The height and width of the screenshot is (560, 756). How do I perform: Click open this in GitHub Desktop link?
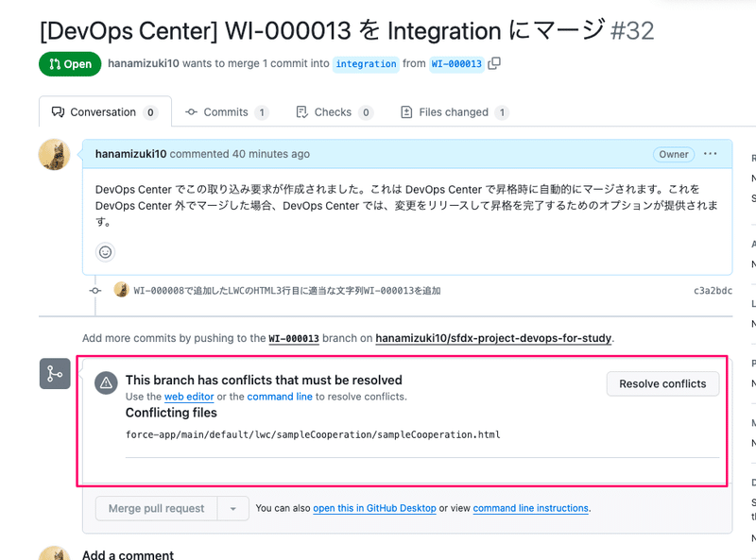374,508
